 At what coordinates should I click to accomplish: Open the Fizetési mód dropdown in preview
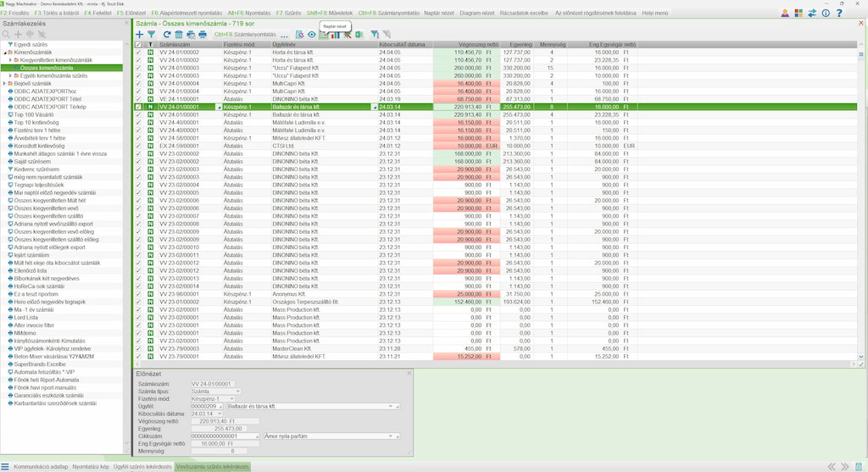click(x=237, y=399)
